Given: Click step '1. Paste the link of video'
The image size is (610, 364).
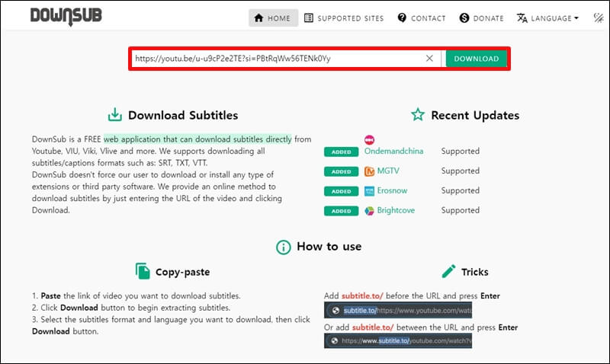Looking at the screenshot, I should pyautogui.click(x=136, y=296).
